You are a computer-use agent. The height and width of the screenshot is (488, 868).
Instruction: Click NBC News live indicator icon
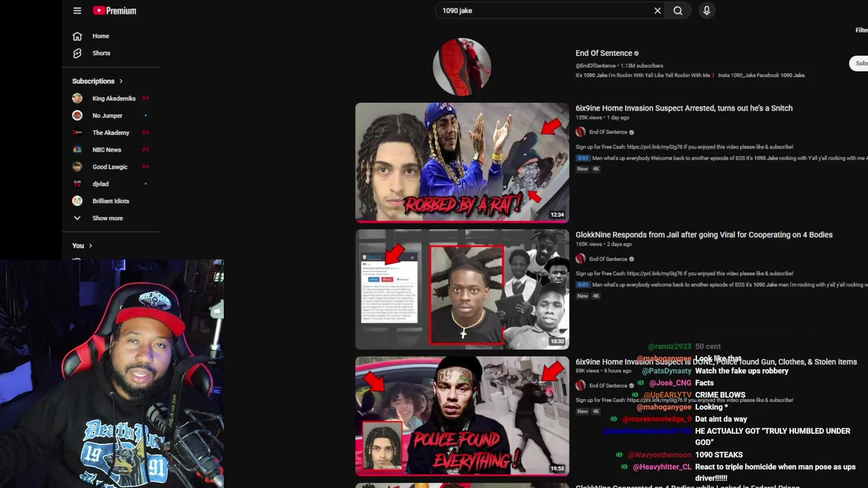(145, 150)
